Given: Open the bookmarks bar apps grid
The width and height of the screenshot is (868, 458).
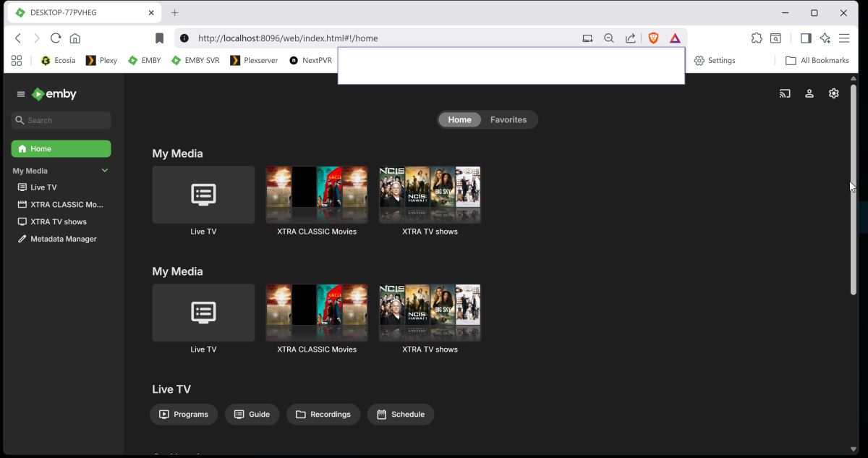Looking at the screenshot, I should [17, 61].
